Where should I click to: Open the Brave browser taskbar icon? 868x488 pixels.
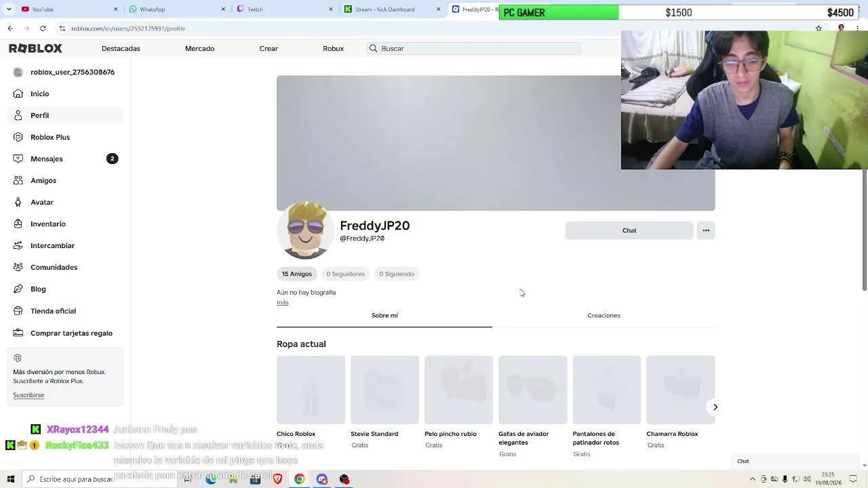click(277, 479)
